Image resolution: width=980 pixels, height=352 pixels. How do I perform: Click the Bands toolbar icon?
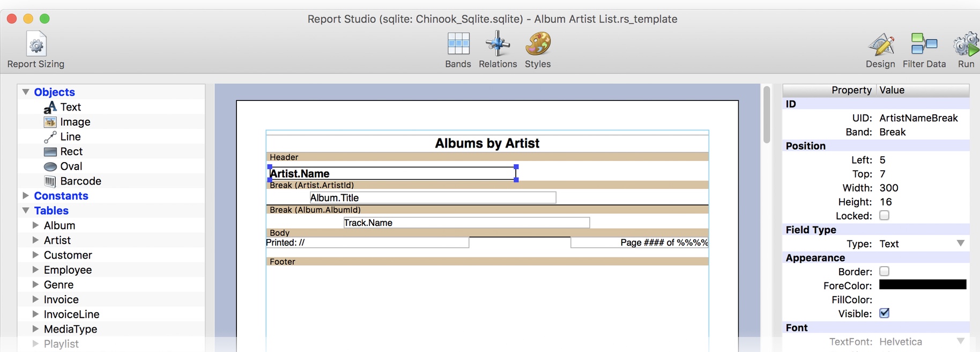[458, 45]
